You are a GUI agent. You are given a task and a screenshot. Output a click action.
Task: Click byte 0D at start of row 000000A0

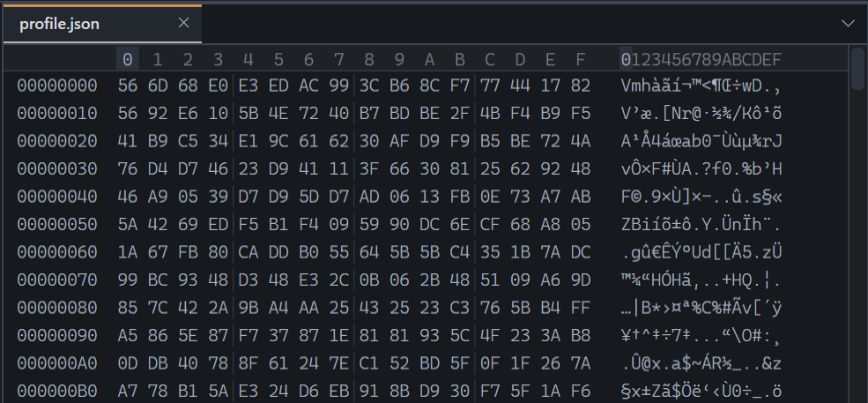[x=127, y=363]
